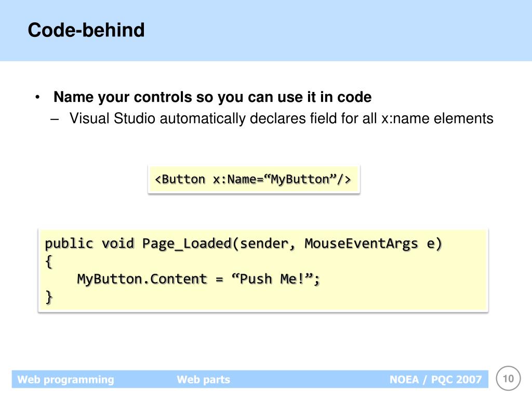Viewport: 532px width, 399px height.
Task: Click the Code-behind slide title
Action: 86,30
